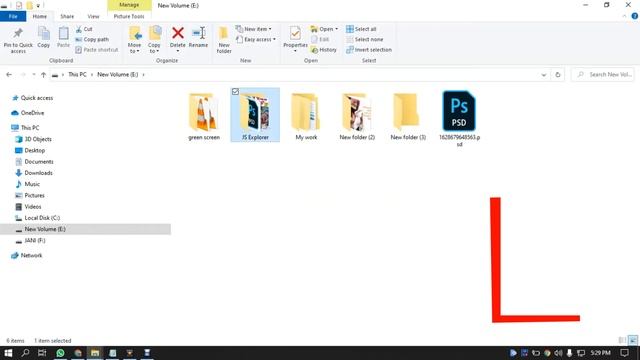Open the Open button dropdown arrow
The width and height of the screenshot is (640, 360).
pos(336,29)
